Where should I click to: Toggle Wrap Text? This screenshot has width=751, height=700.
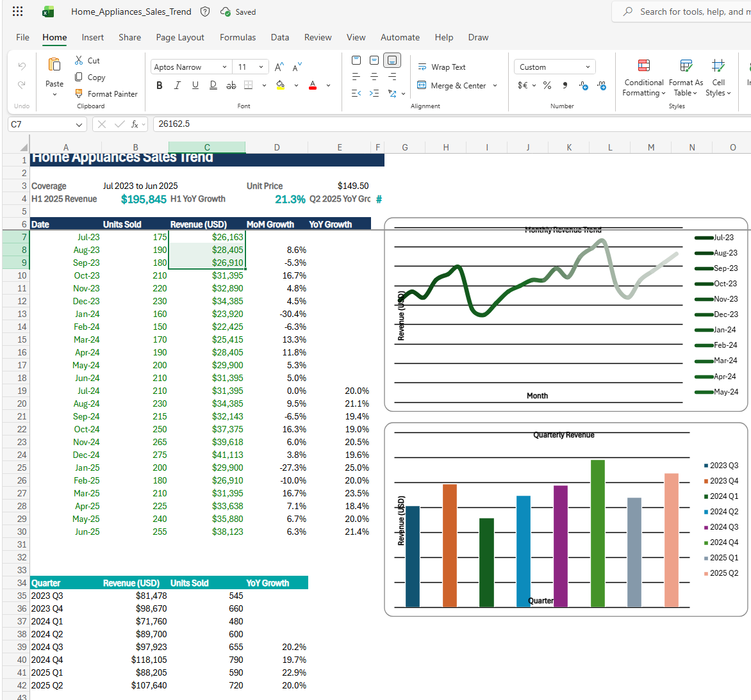[x=442, y=67]
